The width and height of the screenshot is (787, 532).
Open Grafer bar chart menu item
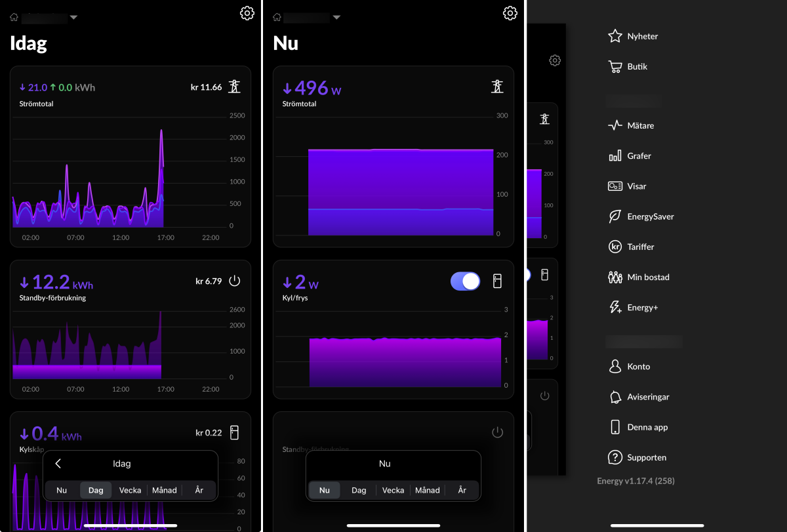click(630, 156)
